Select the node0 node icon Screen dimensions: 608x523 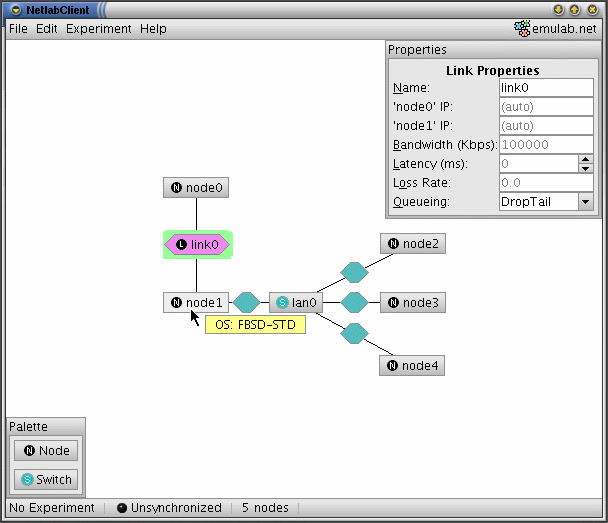[196, 188]
